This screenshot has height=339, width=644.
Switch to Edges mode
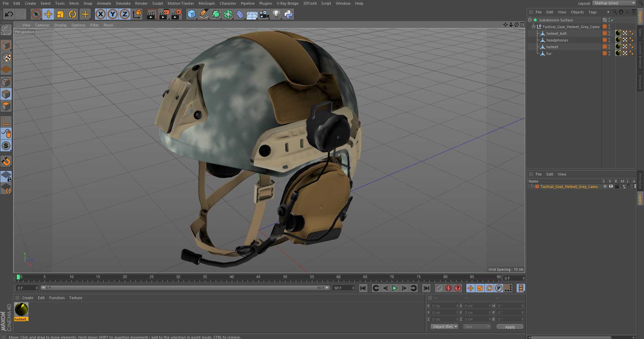click(x=6, y=94)
